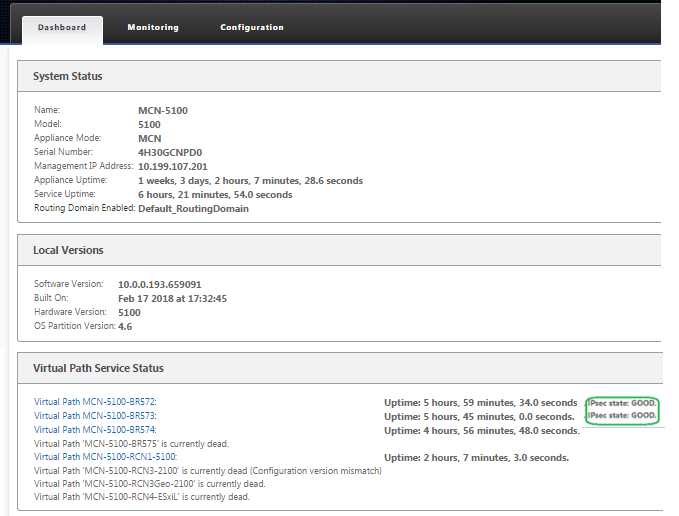This screenshot has width=679, height=516.
Task: Click the software version 10.0.0.193.659091 value
Action: click(160, 285)
